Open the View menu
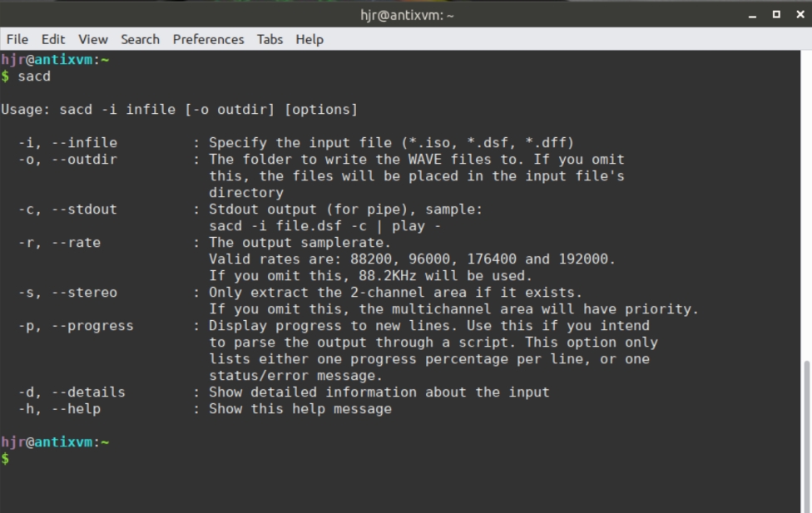The height and width of the screenshot is (513, 812). 92,39
